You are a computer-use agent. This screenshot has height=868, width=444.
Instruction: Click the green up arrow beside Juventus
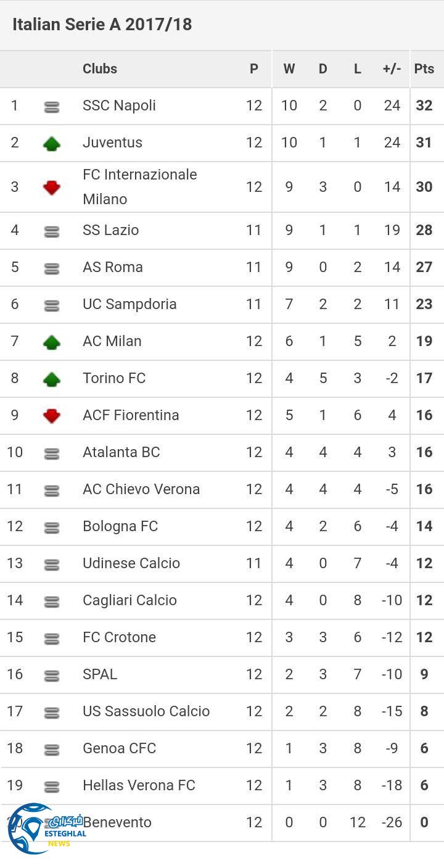pyautogui.click(x=52, y=144)
